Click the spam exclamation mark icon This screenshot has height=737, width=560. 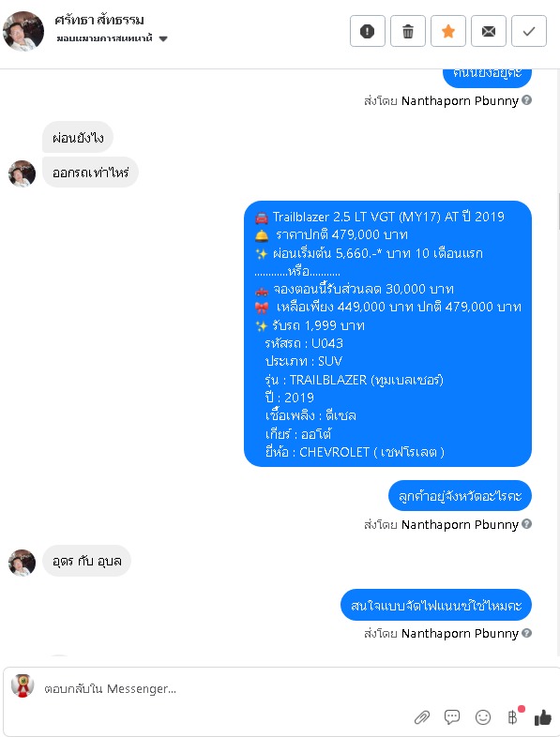(367, 31)
